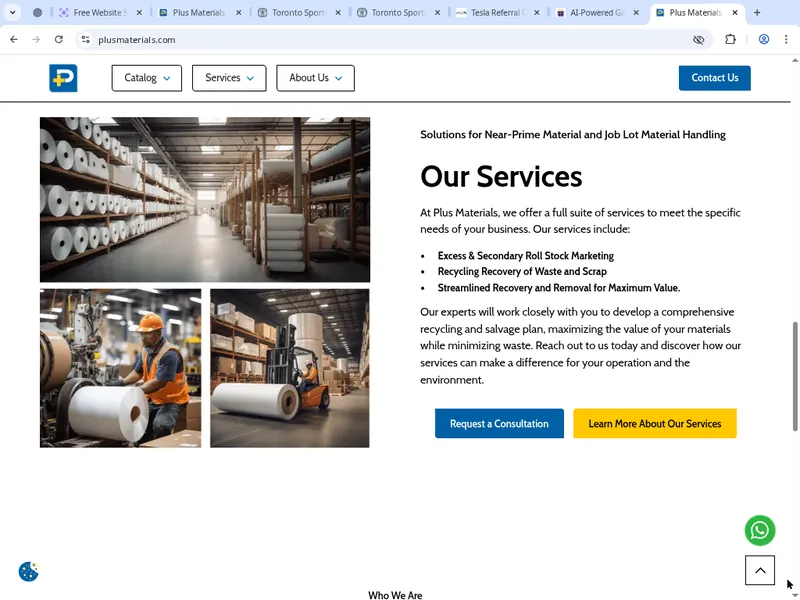
Task: Click the Plus Materials logo
Action: pyautogui.click(x=63, y=78)
